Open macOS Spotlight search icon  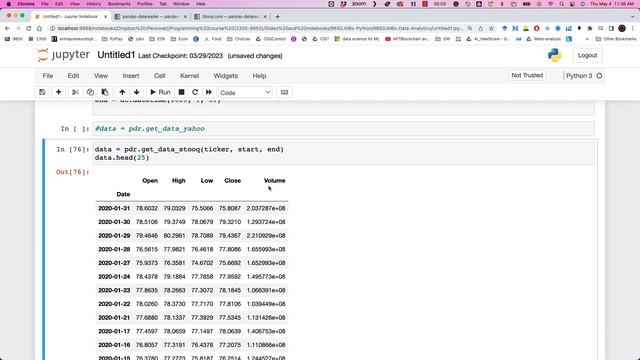click(x=562, y=4)
